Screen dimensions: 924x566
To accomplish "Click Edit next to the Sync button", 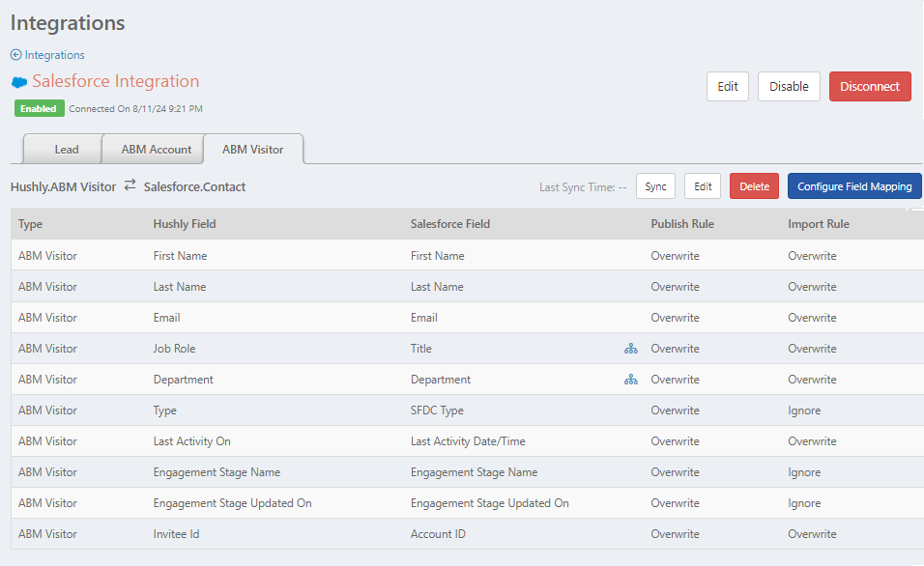I will coord(703,186).
